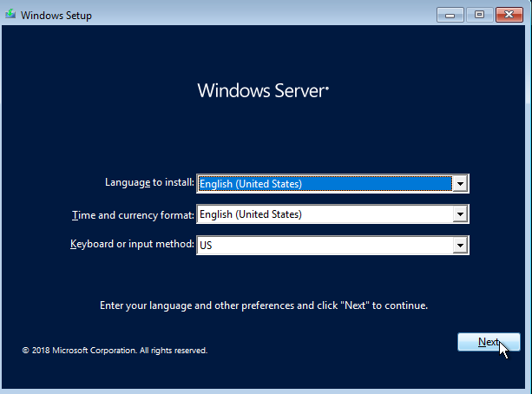Click the 'Windows Setup' window title text
The image size is (532, 394).
click(56, 16)
